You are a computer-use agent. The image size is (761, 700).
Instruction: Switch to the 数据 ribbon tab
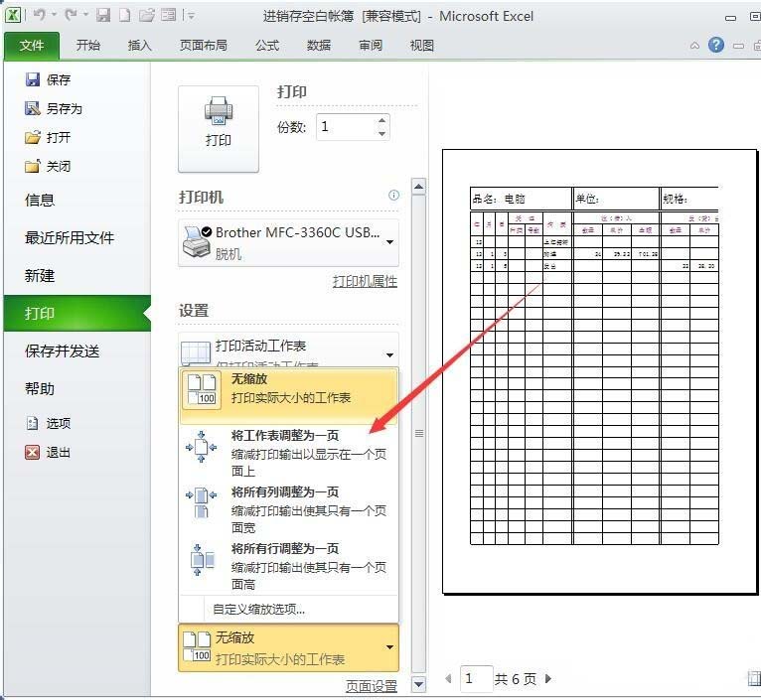(x=319, y=46)
